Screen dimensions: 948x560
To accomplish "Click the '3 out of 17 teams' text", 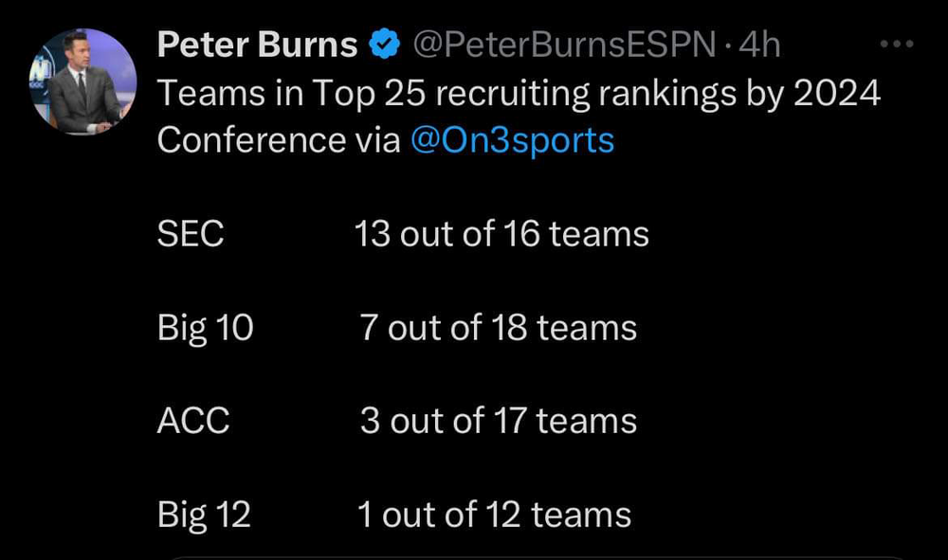I will click(x=499, y=421).
